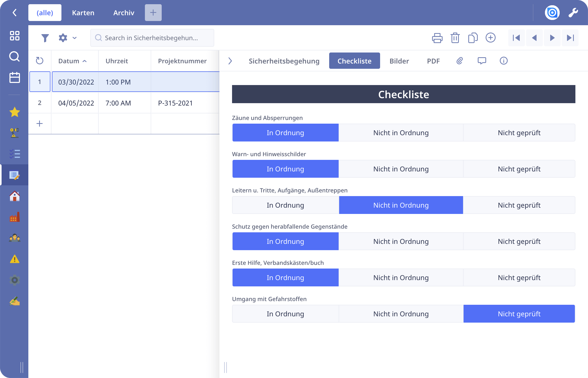The width and height of the screenshot is (588, 378).
Task: Open the info circle tab
Action: click(x=503, y=61)
